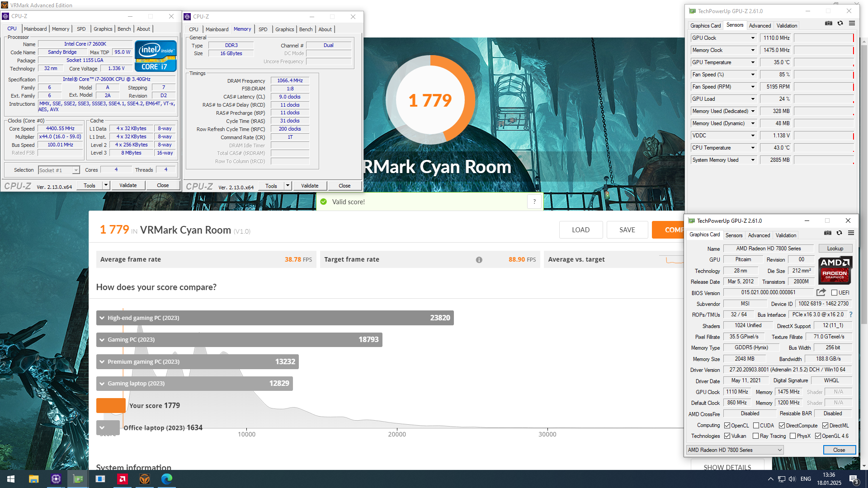Screen dimensions: 868x488
Task: Click the orange Your score bar
Action: click(x=111, y=406)
